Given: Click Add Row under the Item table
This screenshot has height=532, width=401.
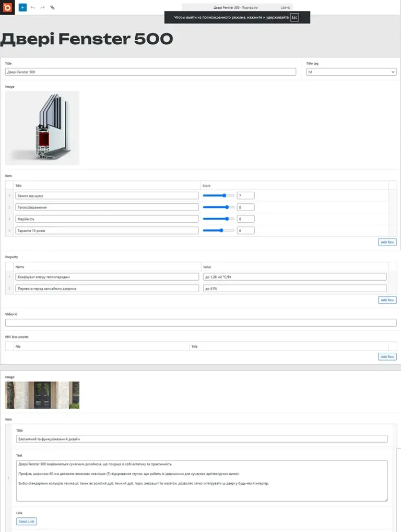Looking at the screenshot, I should (387, 242).
